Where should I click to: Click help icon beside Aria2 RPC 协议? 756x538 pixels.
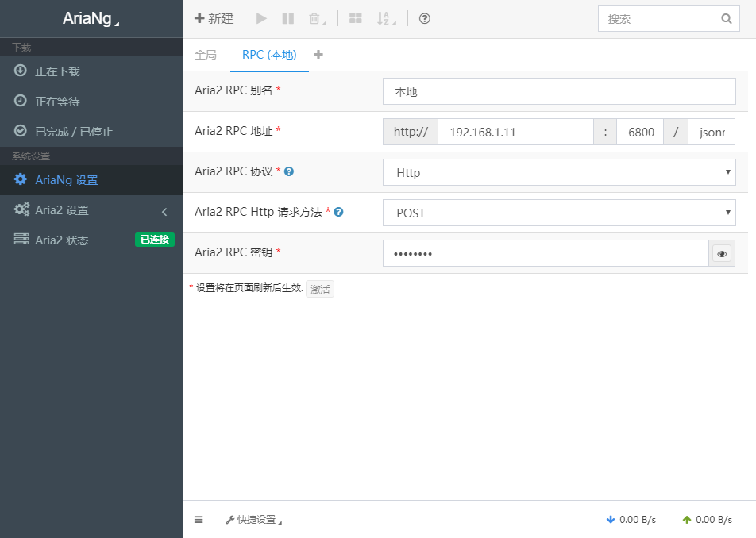(289, 171)
